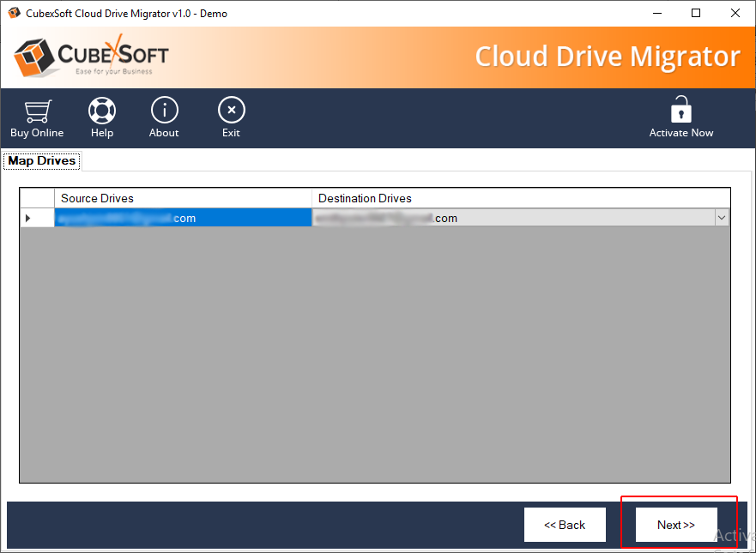Click the Source Drives column header
756x553 pixels.
(x=183, y=198)
